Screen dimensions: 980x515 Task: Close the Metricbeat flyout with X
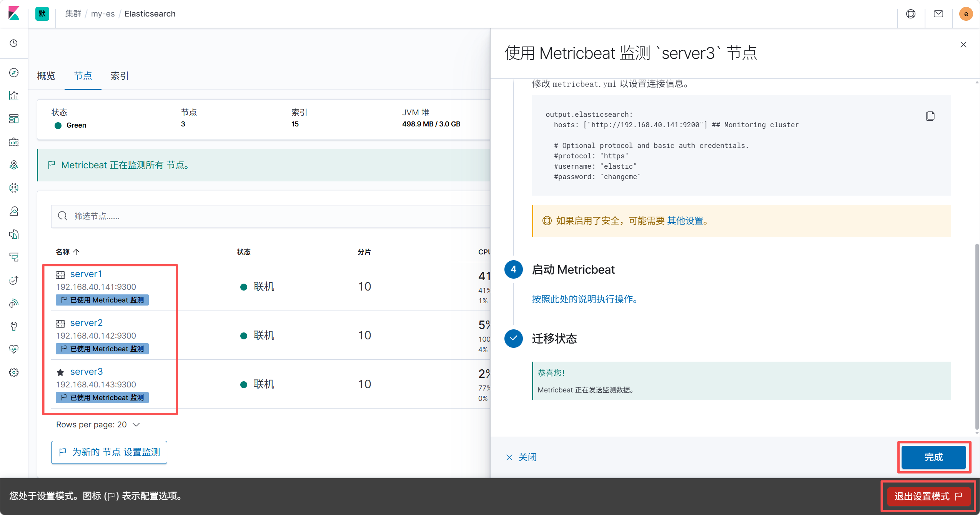tap(963, 45)
